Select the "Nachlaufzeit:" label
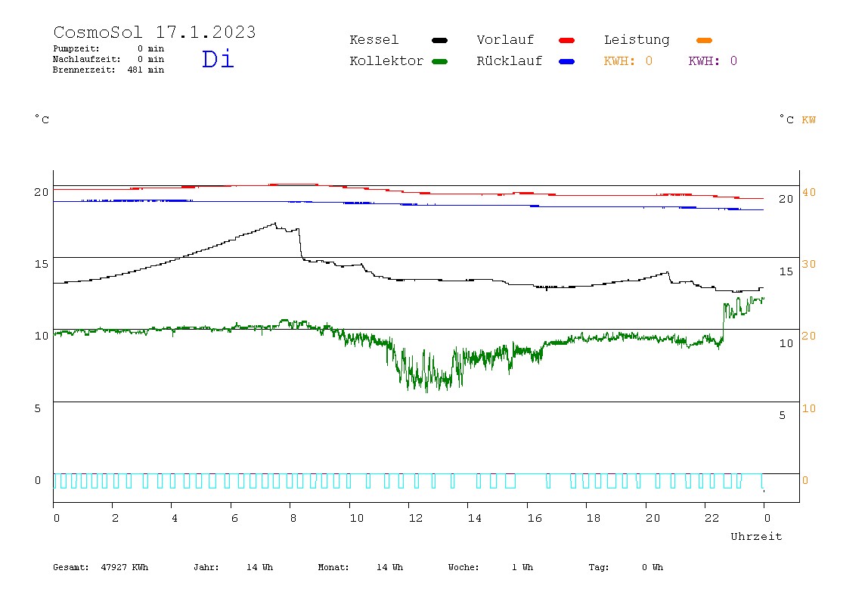Viewport: 868px width, 614px height. [87, 59]
